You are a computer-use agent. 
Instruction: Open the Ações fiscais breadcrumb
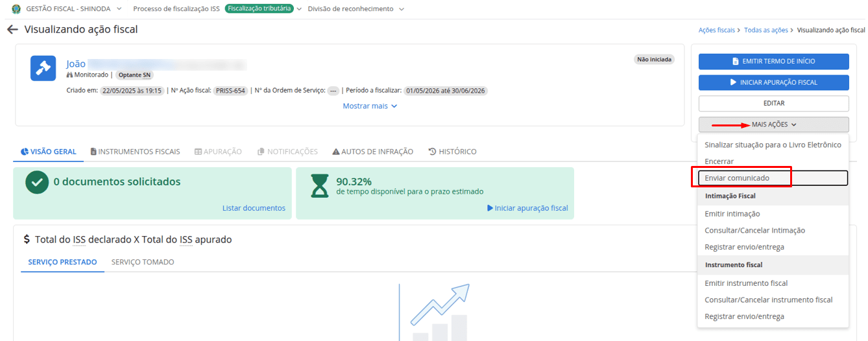click(x=717, y=30)
